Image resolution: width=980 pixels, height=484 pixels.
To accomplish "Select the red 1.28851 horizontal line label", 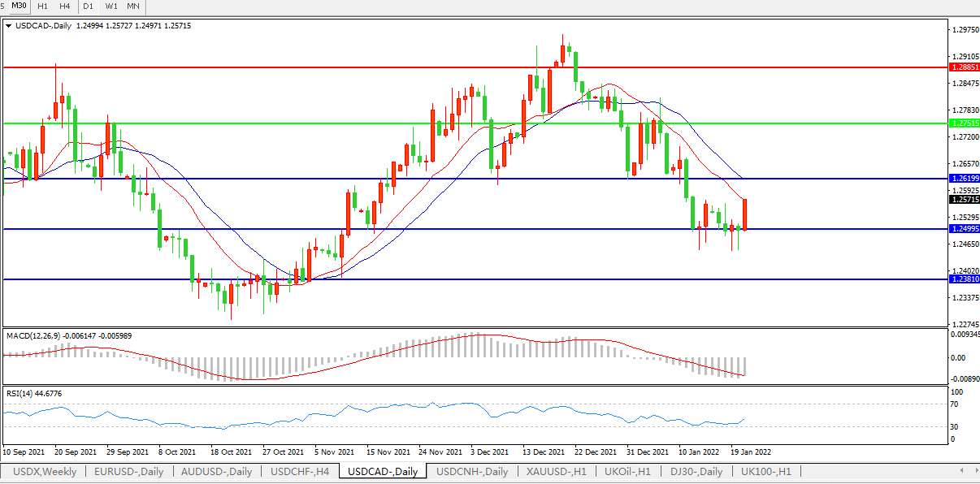I will click(x=964, y=67).
